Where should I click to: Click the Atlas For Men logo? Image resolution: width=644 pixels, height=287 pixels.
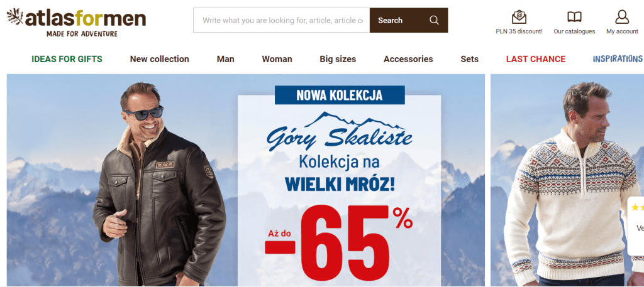tap(76, 23)
